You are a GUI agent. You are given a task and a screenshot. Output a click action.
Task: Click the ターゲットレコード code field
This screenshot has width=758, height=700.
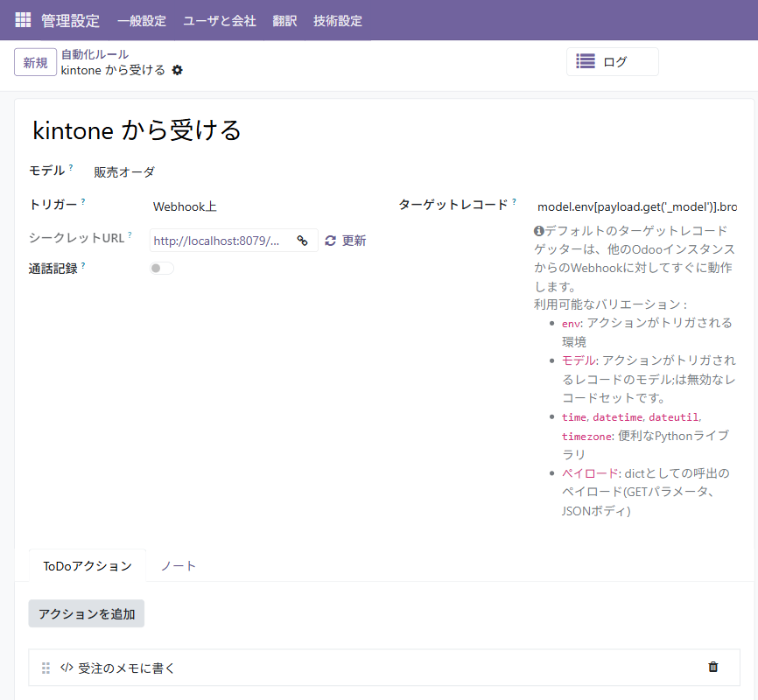tap(637, 206)
